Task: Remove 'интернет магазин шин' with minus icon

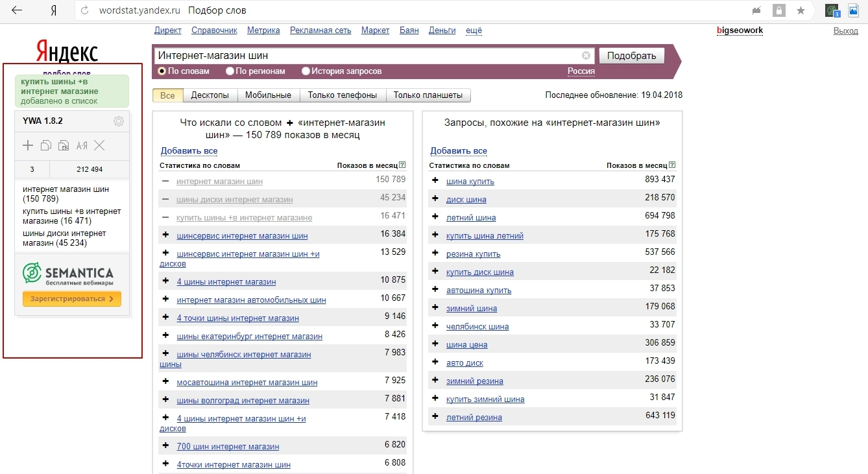Action: coord(166,181)
